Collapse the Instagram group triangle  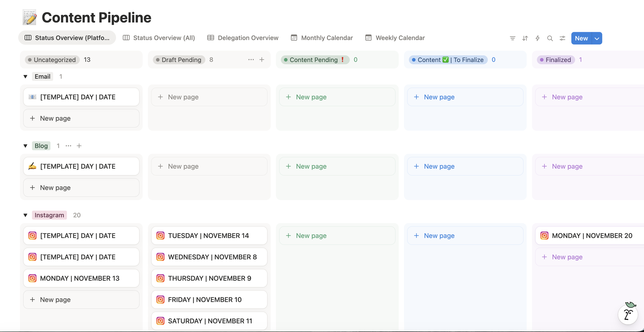coord(25,215)
